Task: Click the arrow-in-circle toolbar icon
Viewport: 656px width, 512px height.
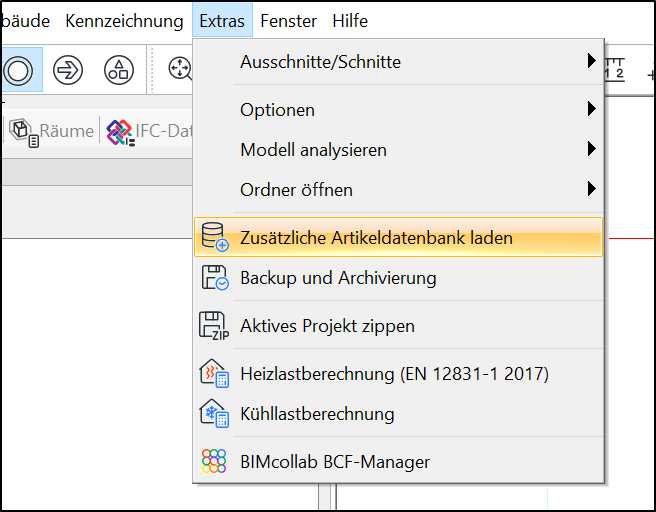Action: click(x=68, y=69)
